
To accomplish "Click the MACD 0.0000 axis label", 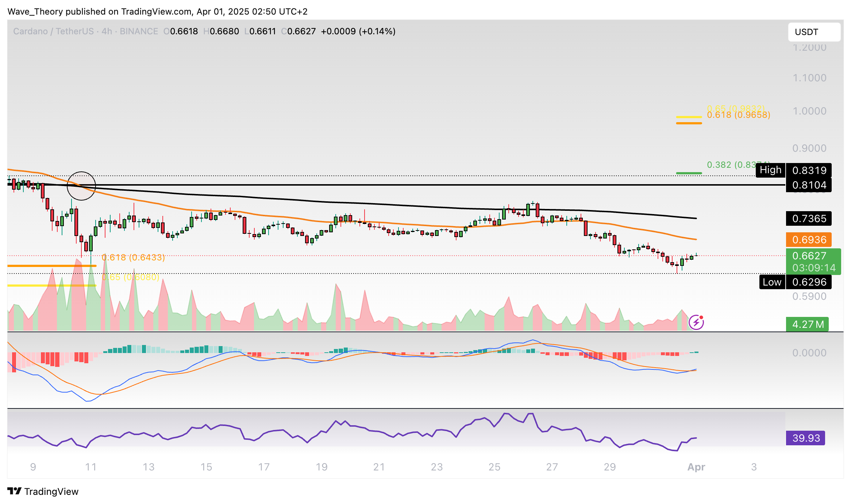I will tap(809, 353).
